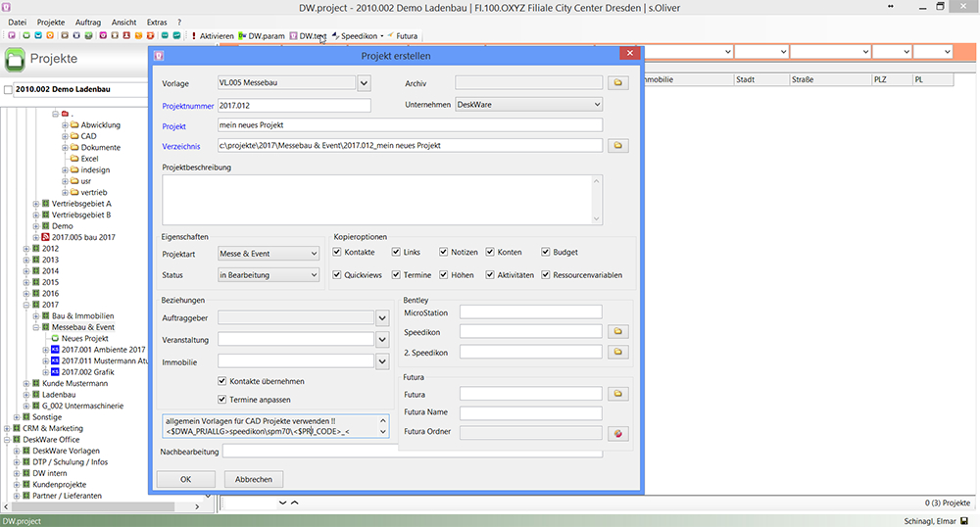Expand the 2016 tree node
980x527 pixels.
(26, 294)
